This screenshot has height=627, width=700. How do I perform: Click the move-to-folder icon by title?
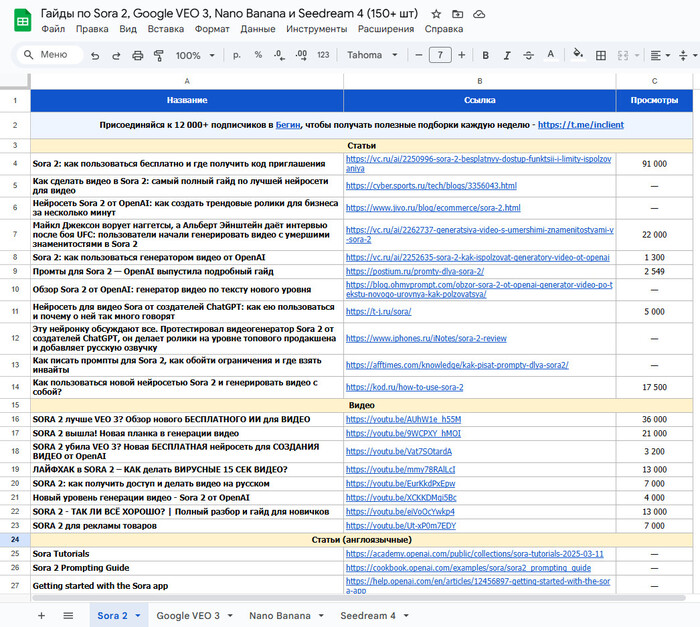click(x=458, y=14)
